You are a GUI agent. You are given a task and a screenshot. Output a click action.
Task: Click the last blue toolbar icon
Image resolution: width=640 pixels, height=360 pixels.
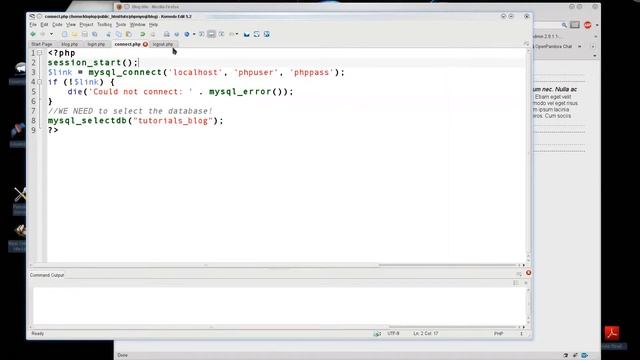click(267, 34)
